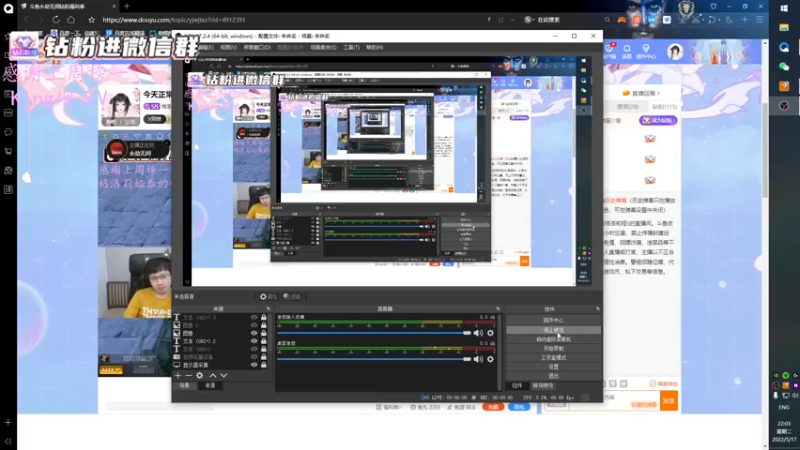This screenshot has width=800, height=450.
Task: Open the 工具(T) menu in OBS
Action: (351, 47)
